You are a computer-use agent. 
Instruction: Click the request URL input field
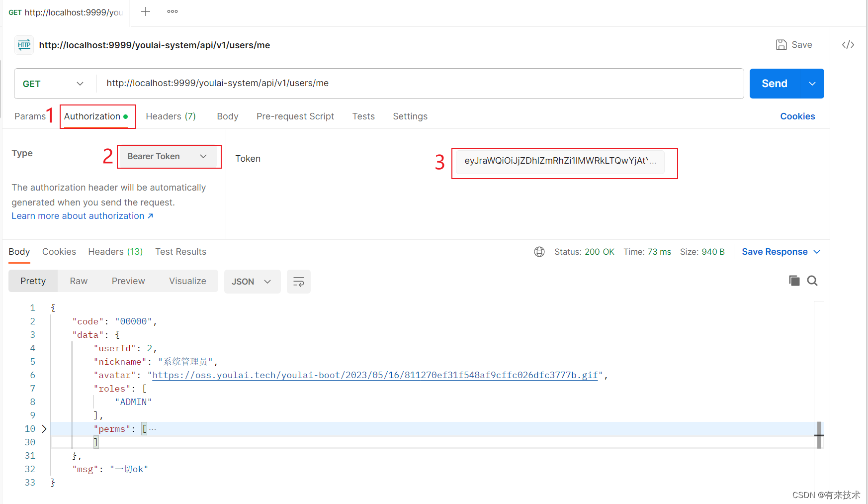click(420, 84)
